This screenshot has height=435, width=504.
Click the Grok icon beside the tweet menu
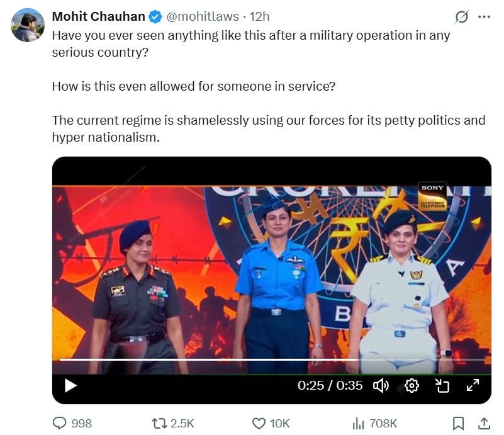point(462,17)
